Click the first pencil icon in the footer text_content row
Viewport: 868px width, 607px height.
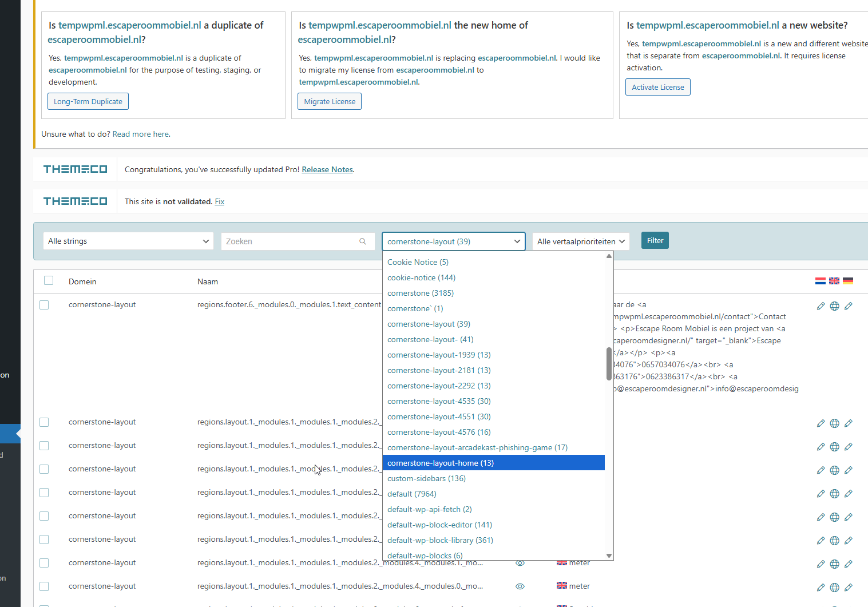pos(821,306)
